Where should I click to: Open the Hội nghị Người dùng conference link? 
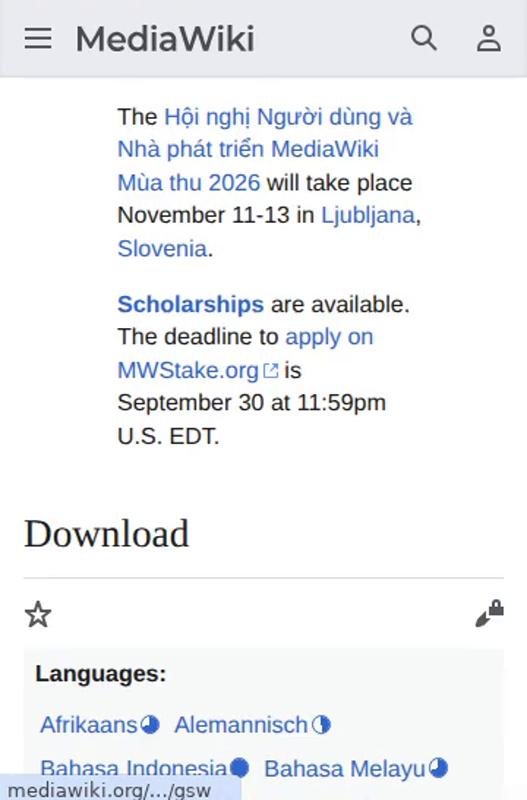[x=265, y=149]
